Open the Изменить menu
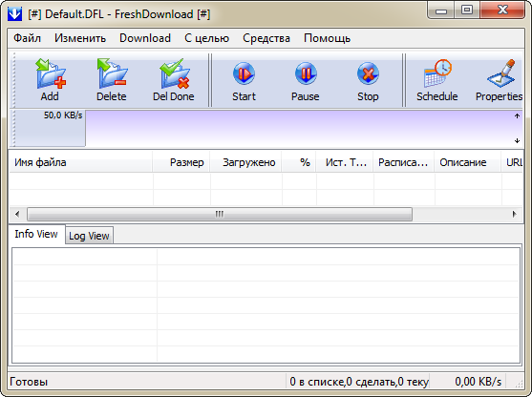The height and width of the screenshot is (397, 532). click(x=80, y=38)
